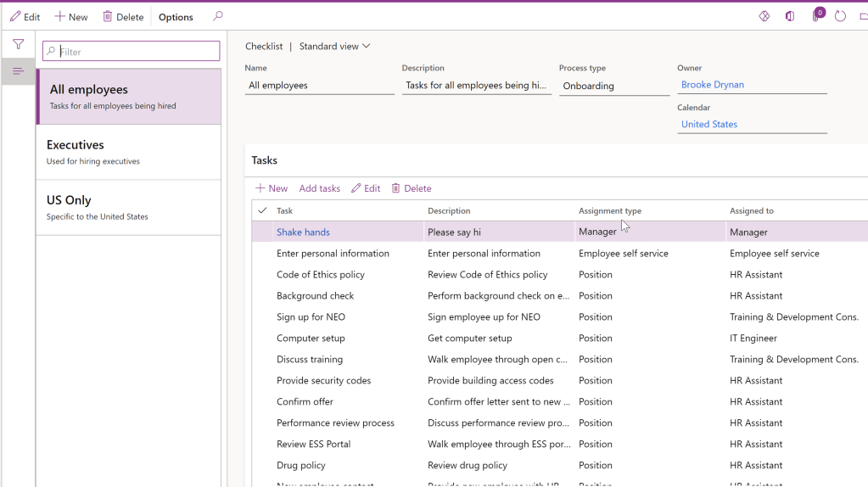This screenshot has width=868, height=487.
Task: Open the Assignment type column header menu
Action: coord(609,210)
